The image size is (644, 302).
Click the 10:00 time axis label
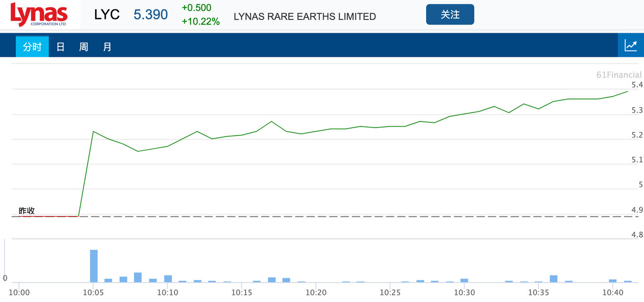19,293
